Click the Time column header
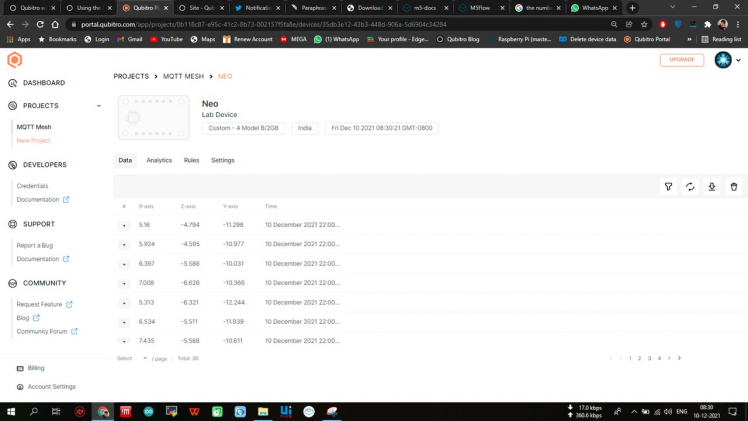Image resolution: width=748 pixels, height=421 pixels. [x=271, y=206]
